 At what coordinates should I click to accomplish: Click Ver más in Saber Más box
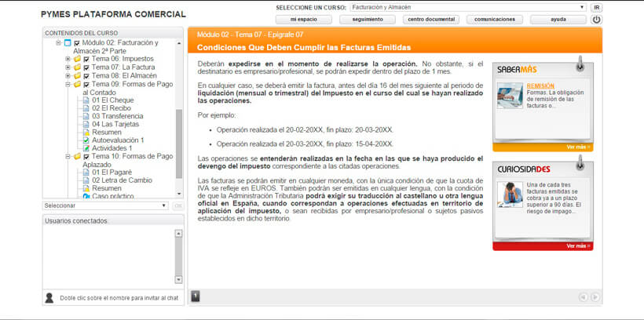click(x=578, y=147)
